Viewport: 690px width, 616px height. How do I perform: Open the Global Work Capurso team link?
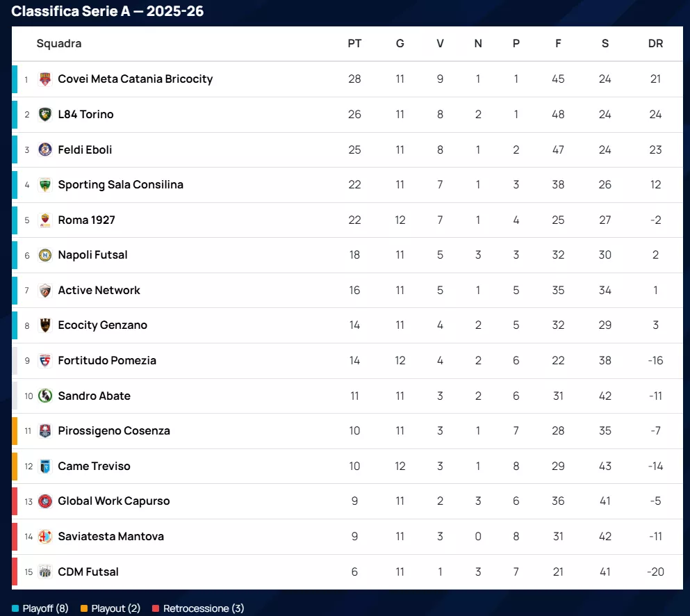(114, 501)
